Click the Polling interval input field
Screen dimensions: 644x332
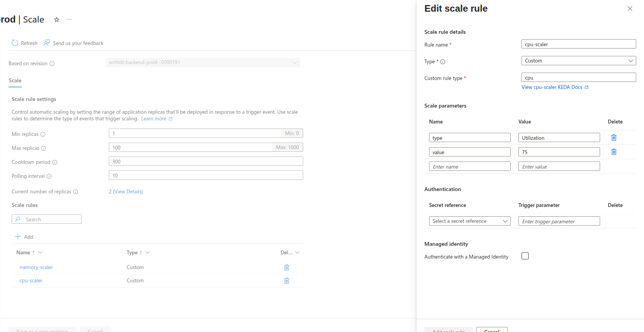(206, 175)
